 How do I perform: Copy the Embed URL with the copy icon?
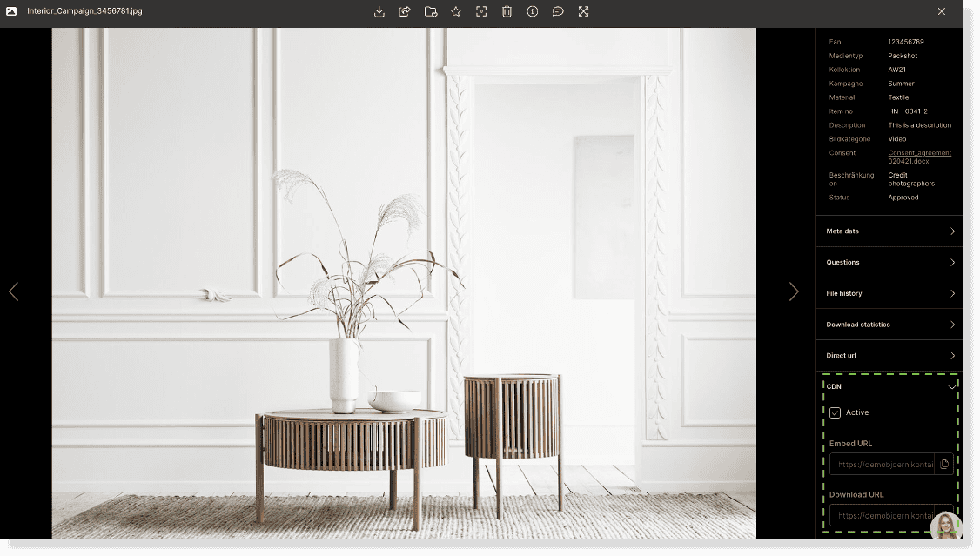pyautogui.click(x=944, y=465)
